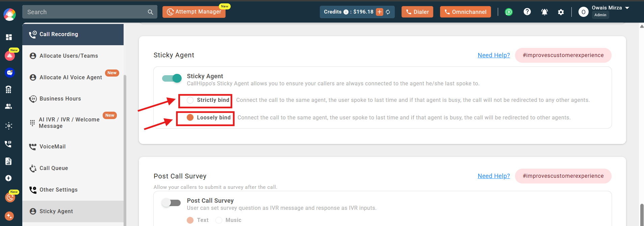Click the refresh credits icon

388,12
